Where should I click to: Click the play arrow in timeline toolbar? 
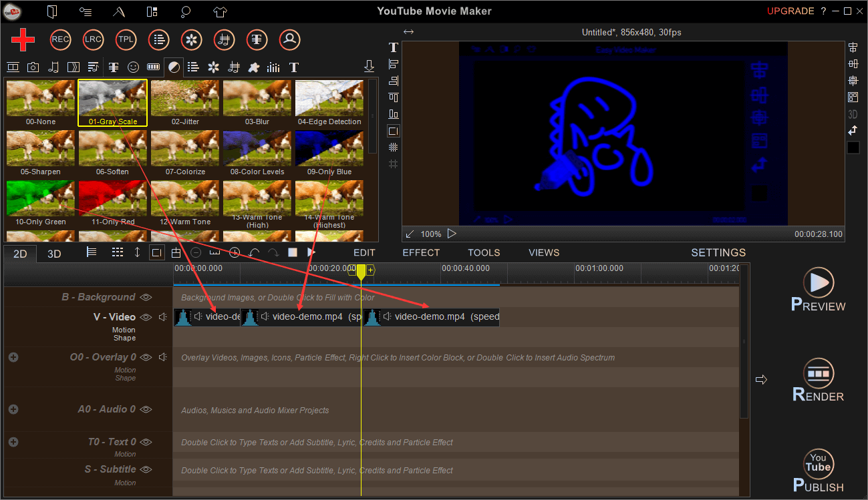311,252
